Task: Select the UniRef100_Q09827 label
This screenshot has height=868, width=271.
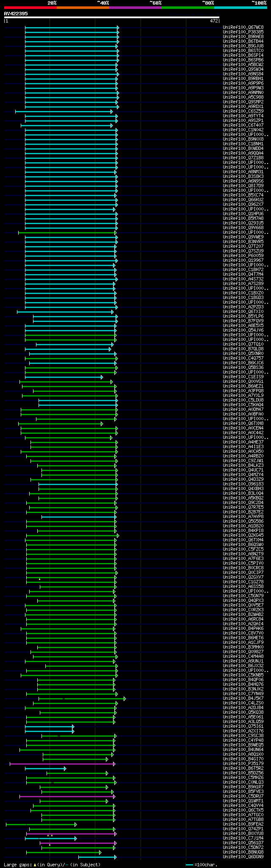Action: pyautogui.click(x=243, y=652)
